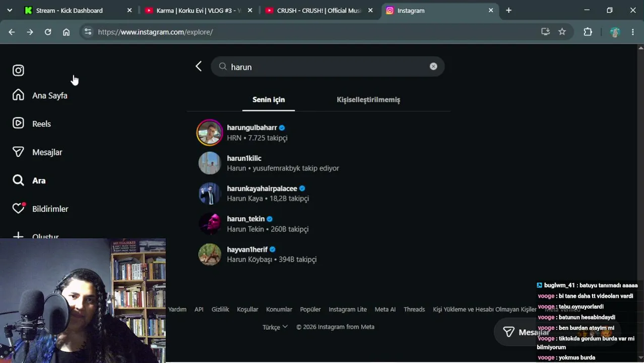Image resolution: width=644 pixels, height=363 pixels.
Task: Open Kişi Yükleme ve Hesabı Olmayan Kişiler link
Action: [x=485, y=309]
